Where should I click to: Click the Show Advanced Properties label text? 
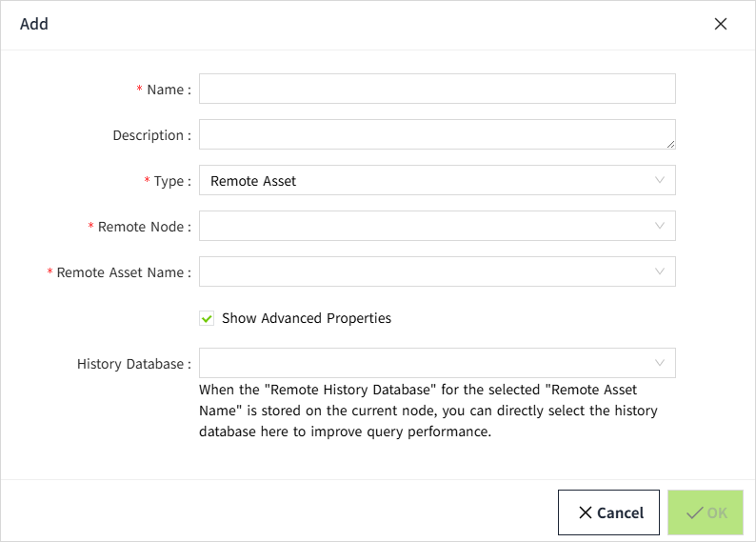pos(306,318)
